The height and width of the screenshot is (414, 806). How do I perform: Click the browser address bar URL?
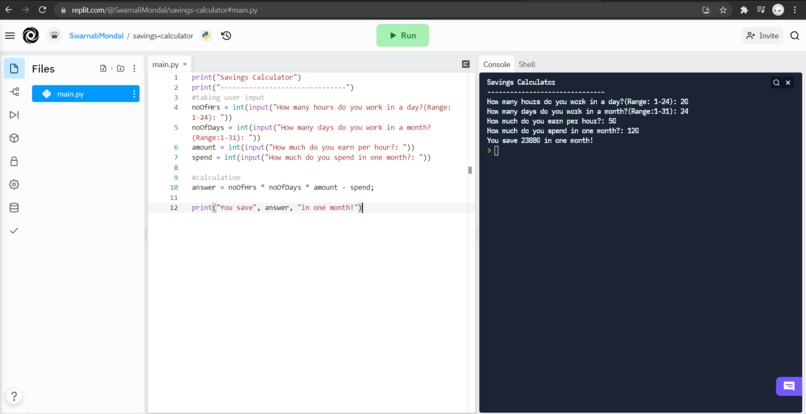click(x=164, y=10)
